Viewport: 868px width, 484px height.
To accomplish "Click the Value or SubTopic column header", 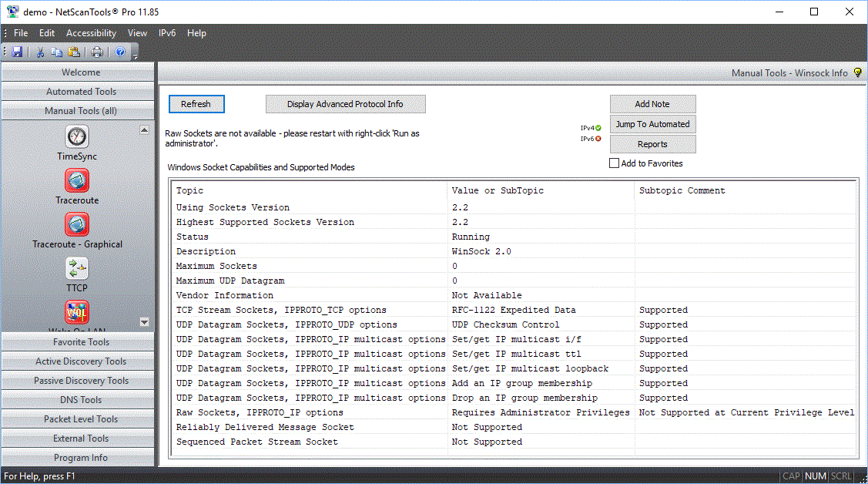I will click(x=541, y=190).
